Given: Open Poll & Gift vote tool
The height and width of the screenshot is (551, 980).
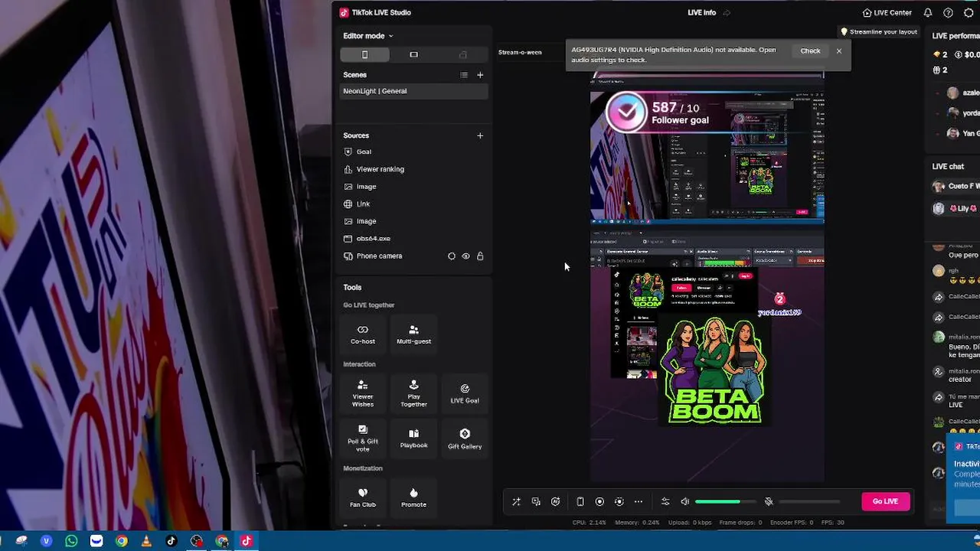Looking at the screenshot, I should 363,438.
